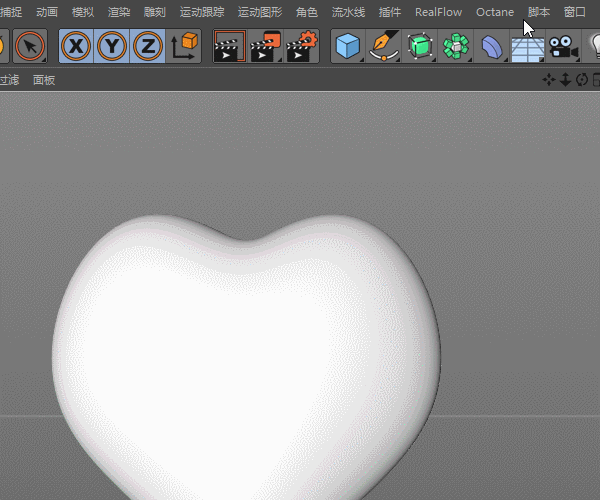Screen dimensions: 600x500
Task: Add a camera object
Action: click(x=563, y=46)
